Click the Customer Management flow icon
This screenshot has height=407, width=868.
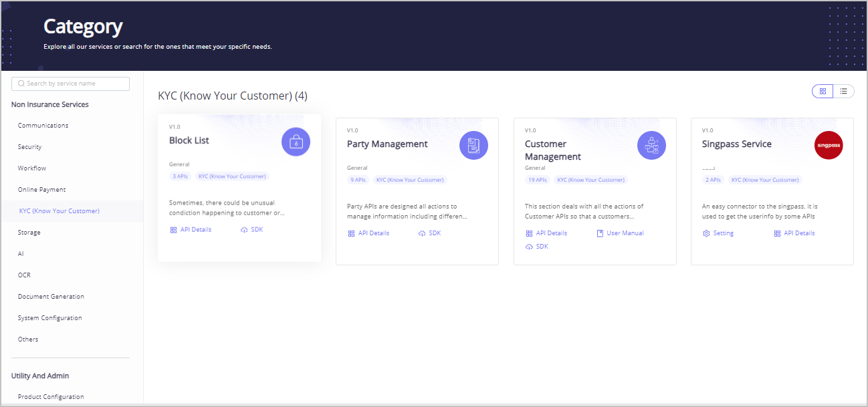651,146
